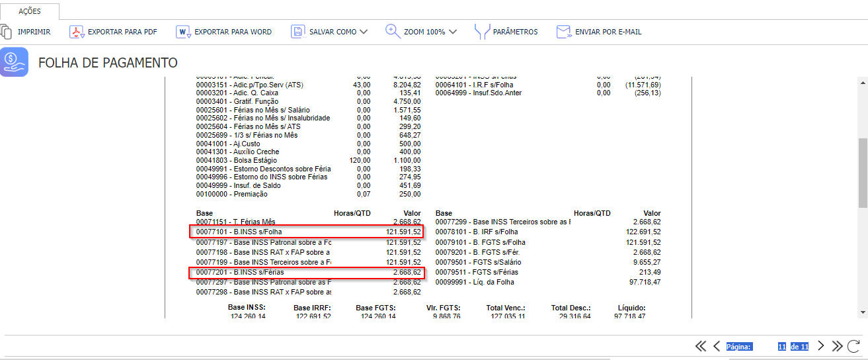
Task: Click row 00079511 - FGTS s/Férias
Action: pos(548,272)
